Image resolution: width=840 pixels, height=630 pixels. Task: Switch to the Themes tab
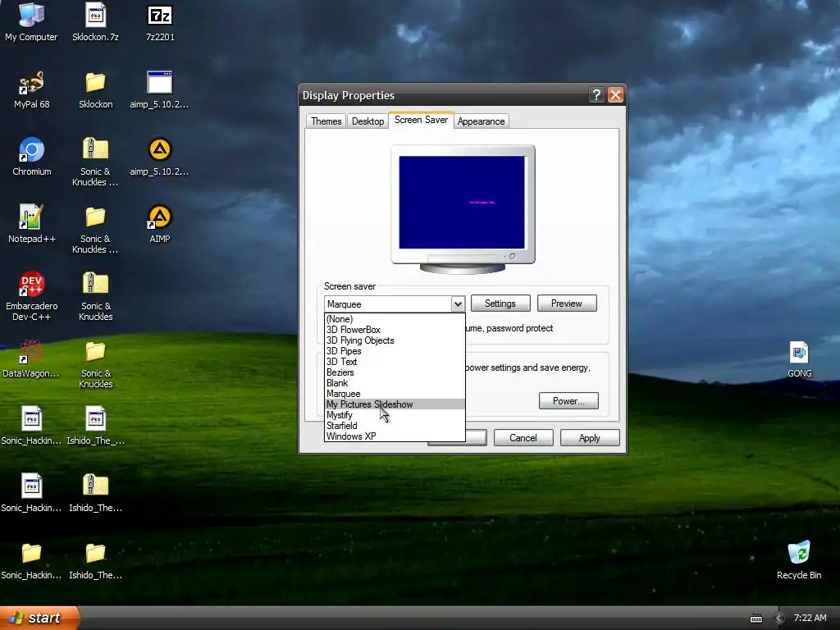pyautogui.click(x=326, y=121)
